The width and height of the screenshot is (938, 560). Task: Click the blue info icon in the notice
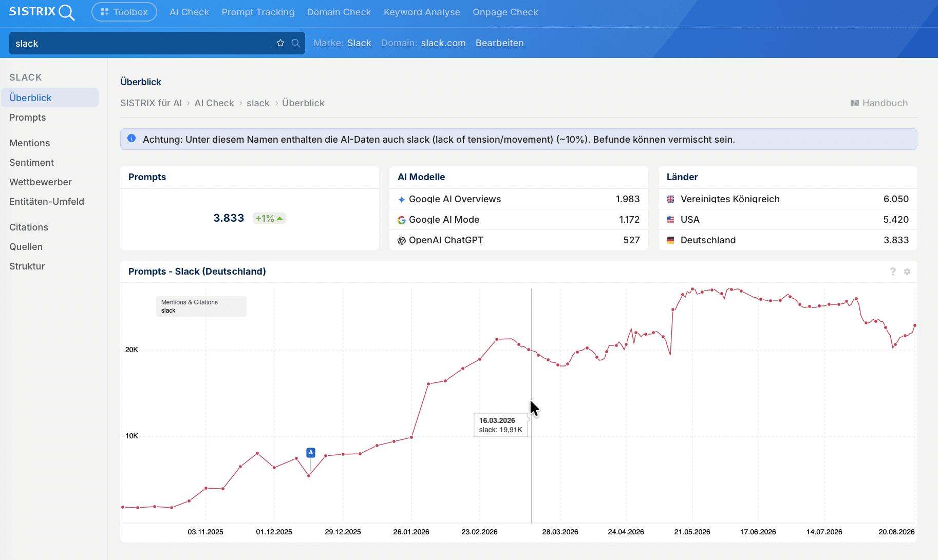132,139
